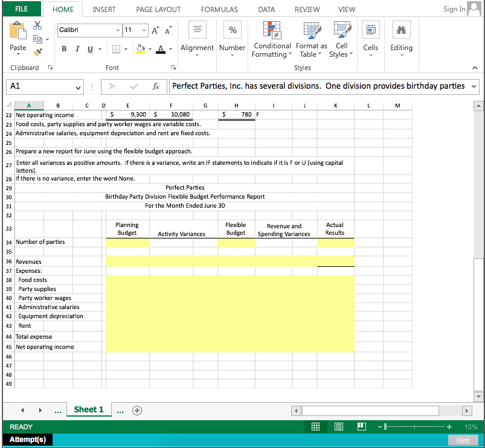Click the Hint button
Screen dimensions: 485x448
click(x=463, y=440)
